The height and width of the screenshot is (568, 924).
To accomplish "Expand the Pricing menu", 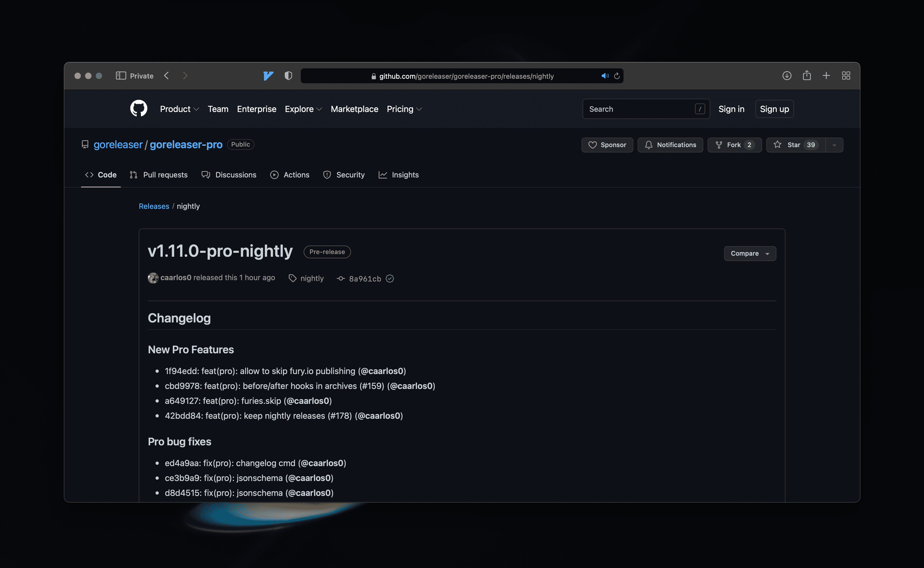I will click(404, 109).
